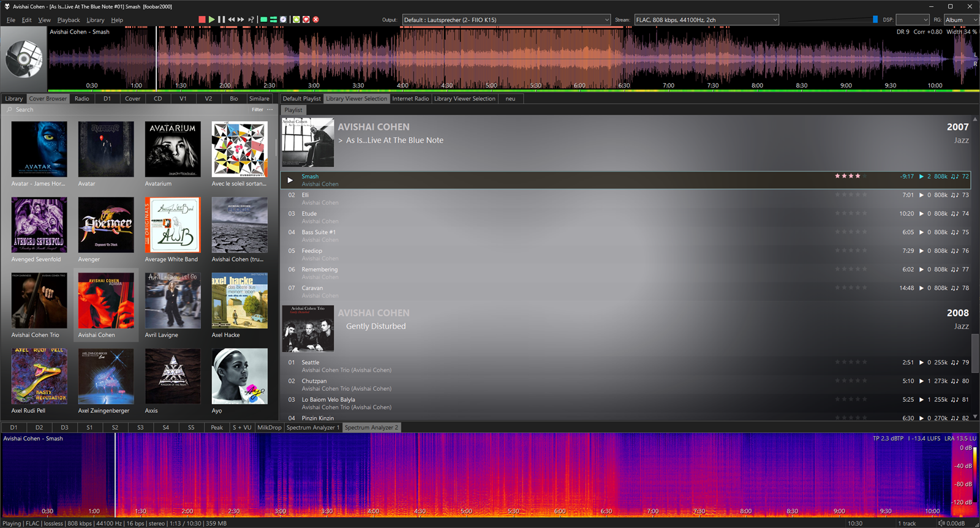This screenshot has width=980, height=528.
Task: Open the DSP preset dropdown
Action: point(913,20)
